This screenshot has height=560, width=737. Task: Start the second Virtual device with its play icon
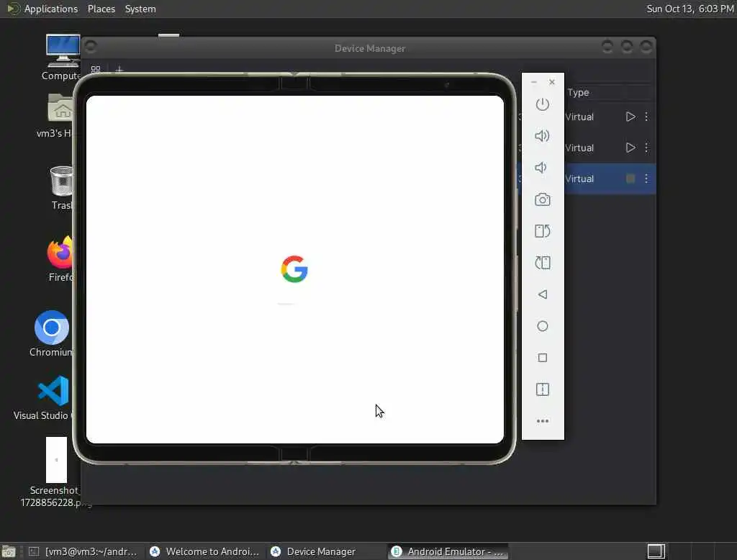point(630,148)
